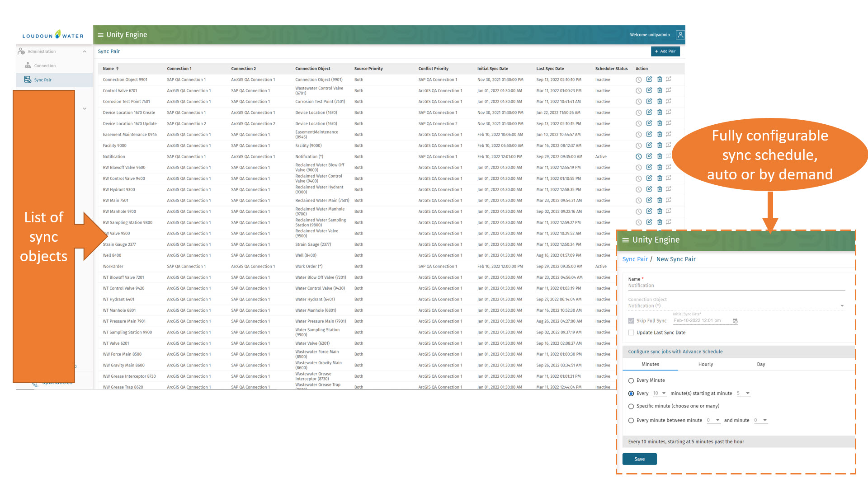Click the edit pencil icon for Notification row
This screenshot has height=488, width=868.
650,156
